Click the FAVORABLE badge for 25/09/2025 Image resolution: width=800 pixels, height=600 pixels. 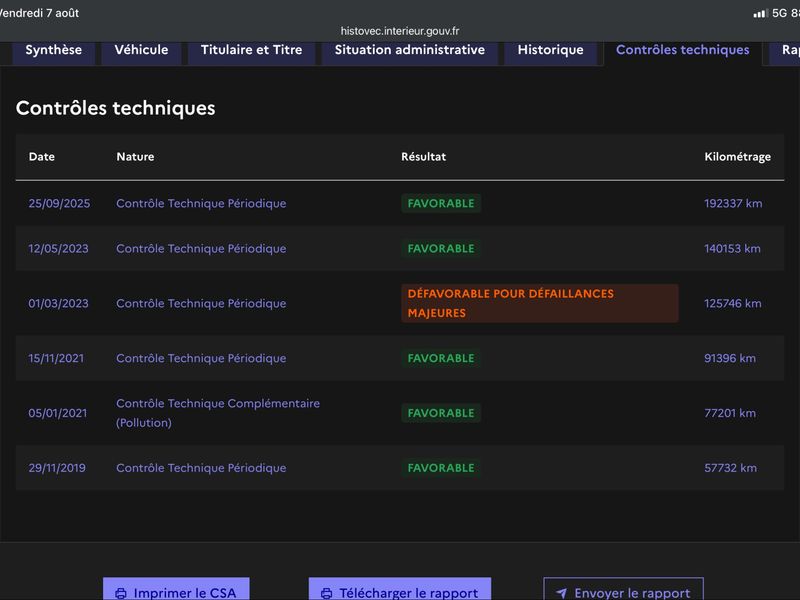441,204
